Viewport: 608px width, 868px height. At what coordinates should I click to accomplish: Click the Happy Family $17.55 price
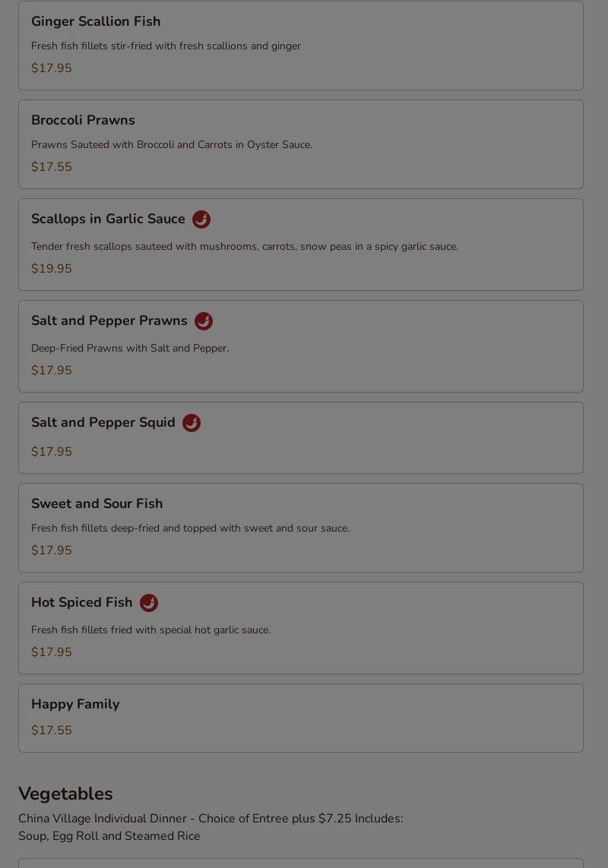(52, 730)
